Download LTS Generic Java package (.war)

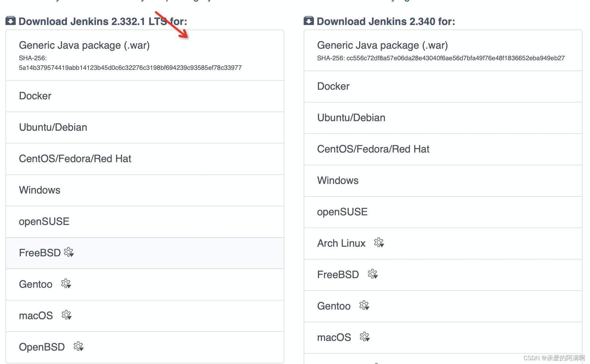(145, 55)
